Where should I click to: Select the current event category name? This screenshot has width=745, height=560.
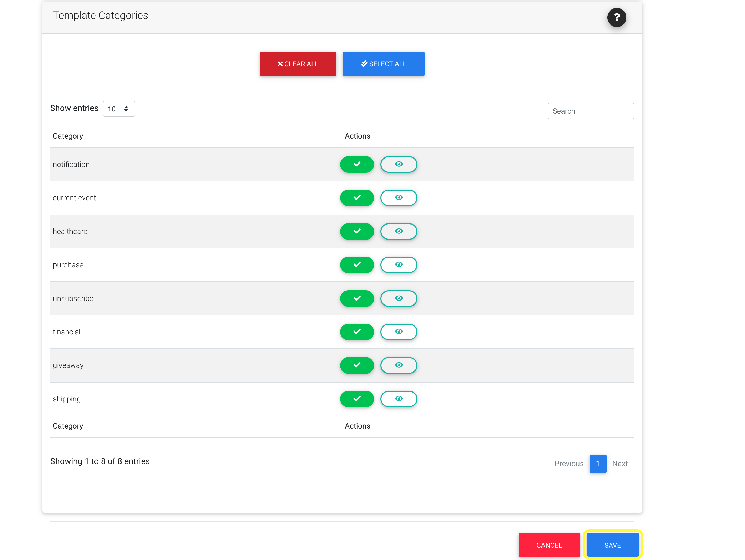[x=74, y=197]
